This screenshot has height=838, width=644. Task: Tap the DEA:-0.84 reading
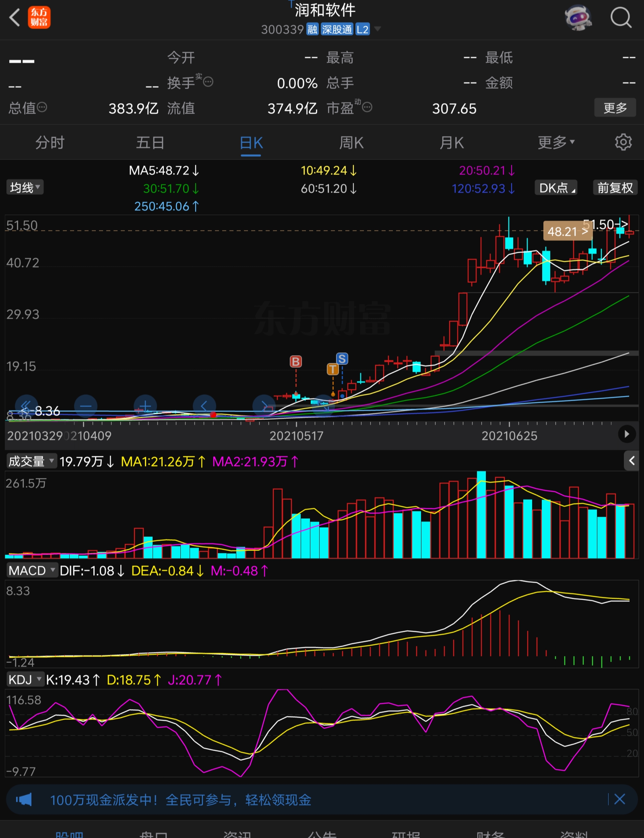[168, 571]
